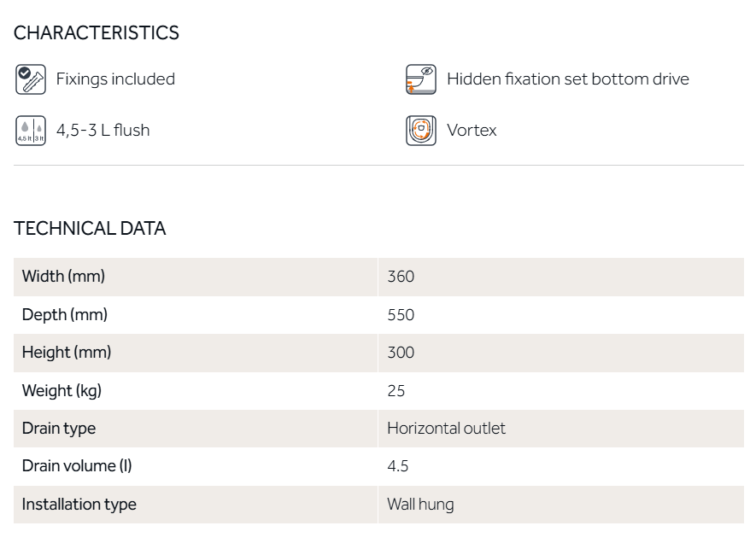Click the Depth (mm) row label
This screenshot has width=756, height=549.
(65, 315)
